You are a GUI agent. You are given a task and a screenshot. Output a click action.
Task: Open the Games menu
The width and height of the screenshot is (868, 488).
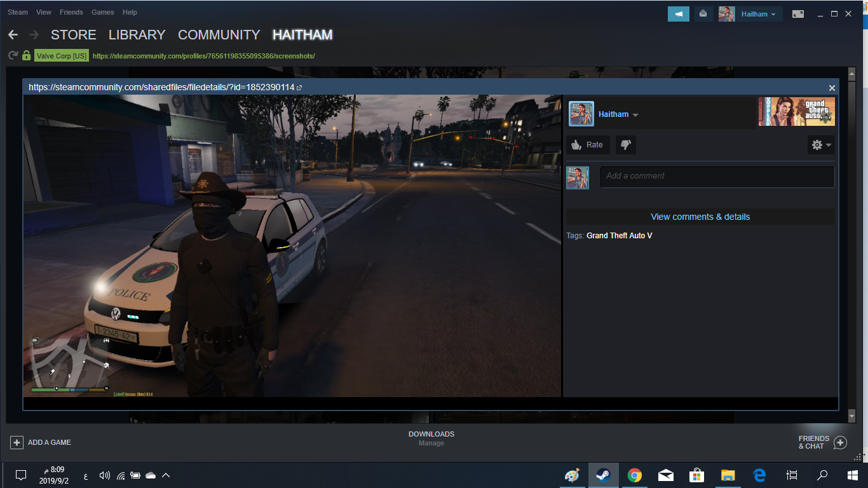click(x=102, y=12)
